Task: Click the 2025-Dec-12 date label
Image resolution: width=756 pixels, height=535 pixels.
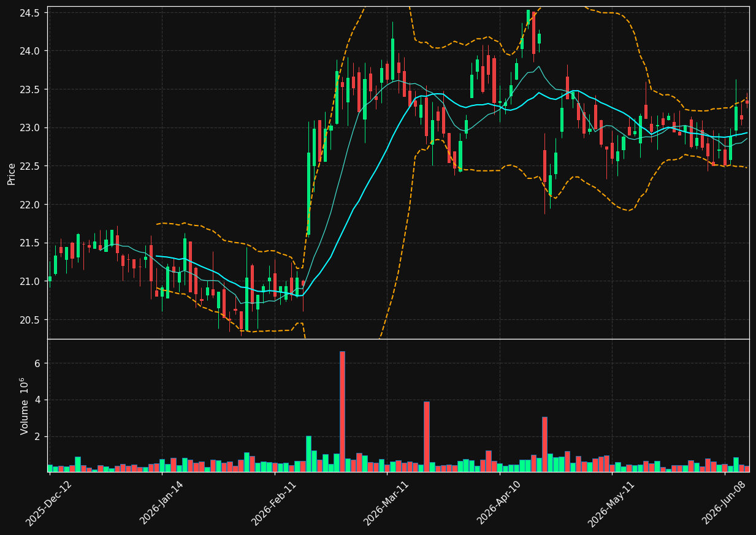Action: click(x=49, y=504)
